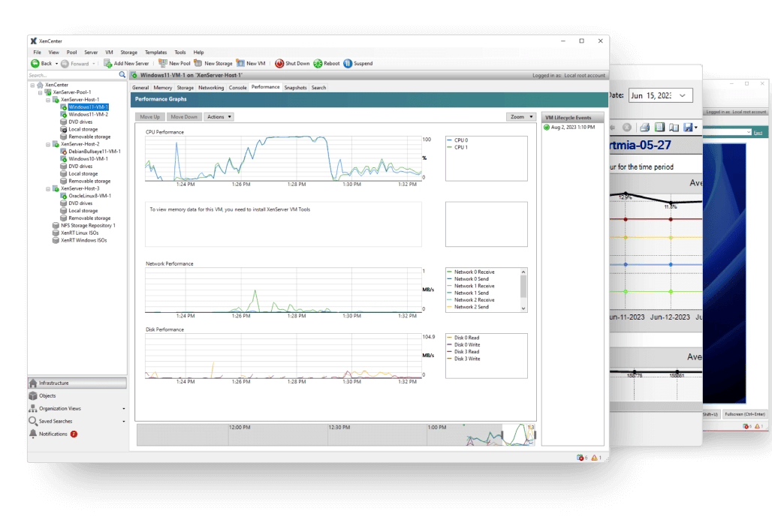
Task: Collapse the XenServer-Pool-1 node
Action: pyautogui.click(x=41, y=92)
